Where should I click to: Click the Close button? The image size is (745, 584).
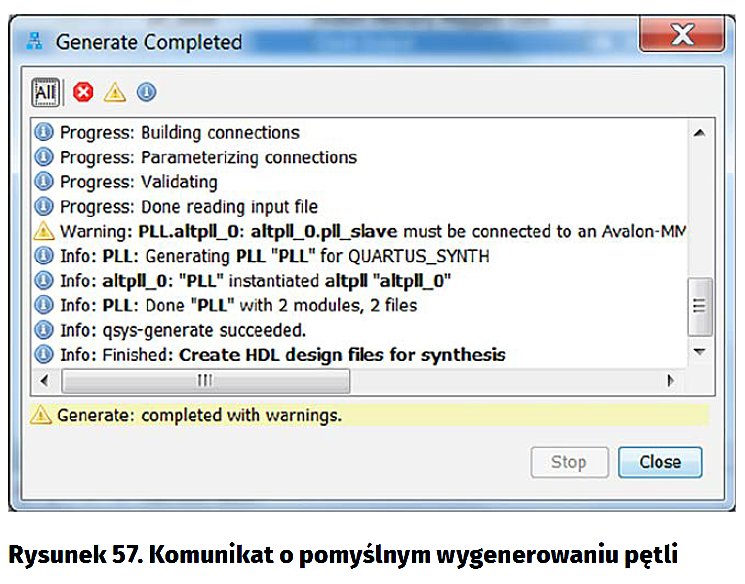(x=659, y=462)
